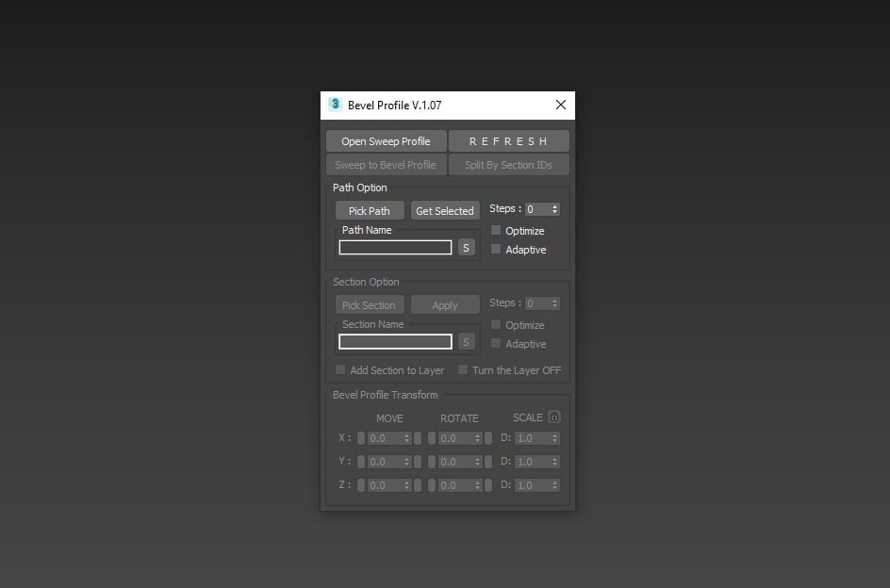
Task: Click small button left of Y Move field
Action: click(x=361, y=462)
